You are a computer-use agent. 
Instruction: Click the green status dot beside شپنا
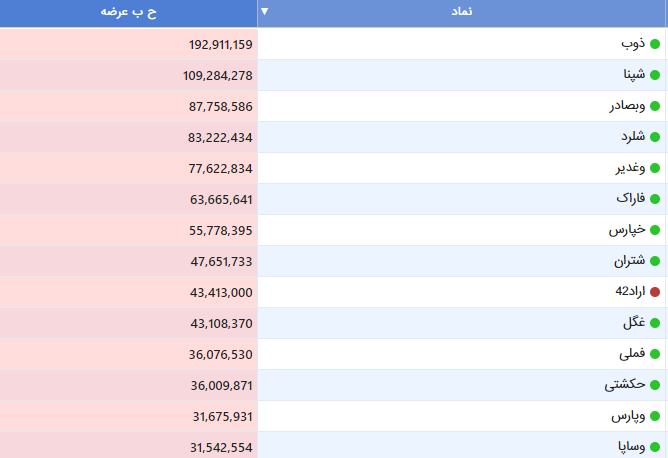pyautogui.click(x=655, y=75)
